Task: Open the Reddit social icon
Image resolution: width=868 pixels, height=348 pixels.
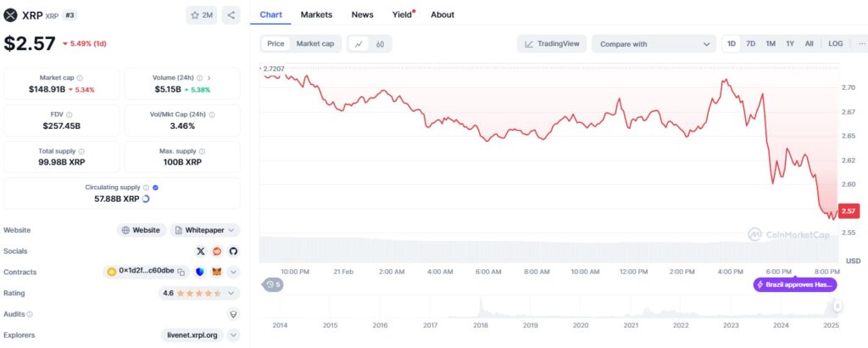Action: pyautogui.click(x=217, y=251)
